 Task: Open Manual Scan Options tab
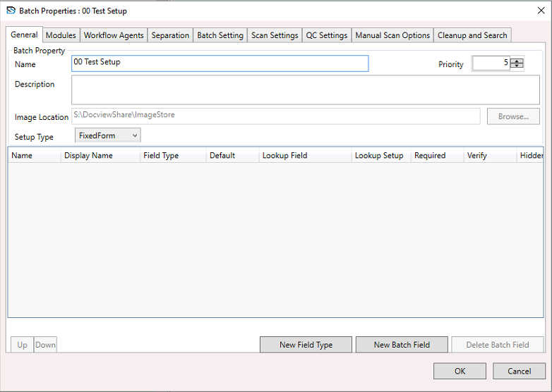click(x=392, y=35)
